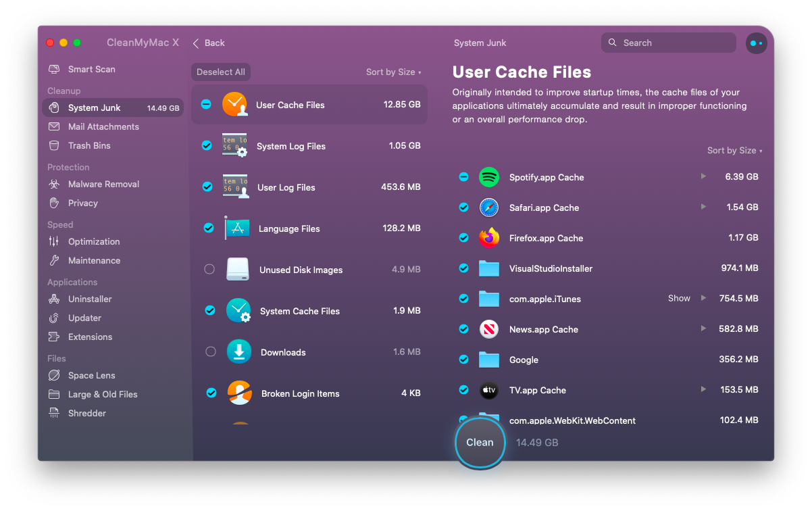Click the Space Lens icon
Viewport: 812px width, 511px height.
[x=54, y=375]
